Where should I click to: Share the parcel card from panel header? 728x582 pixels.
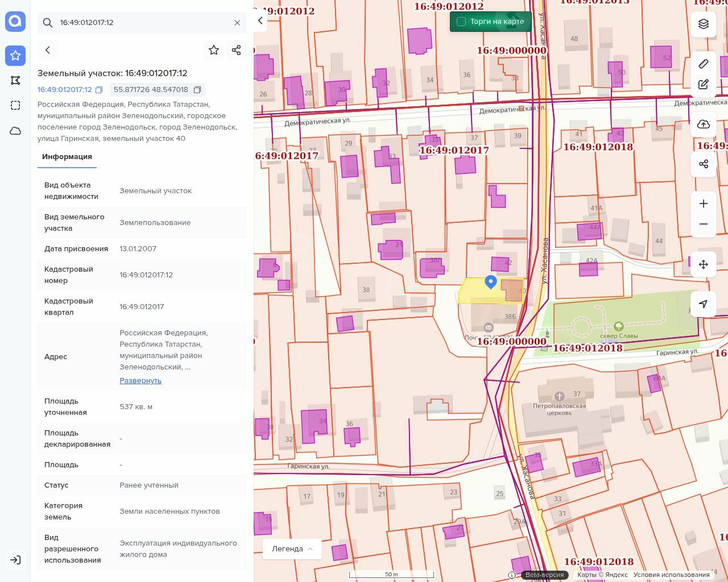coord(237,50)
